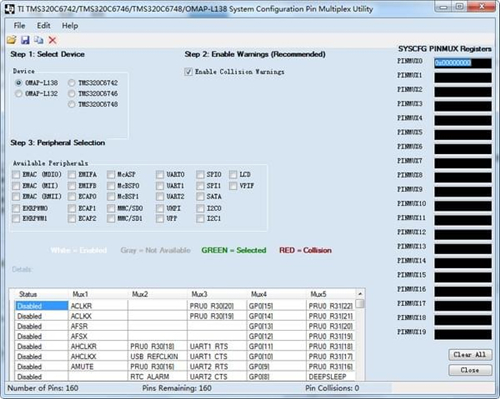Viewport: 500px width, 399px height.
Task: Enable the McASP peripheral checkbox
Action: click(x=111, y=174)
